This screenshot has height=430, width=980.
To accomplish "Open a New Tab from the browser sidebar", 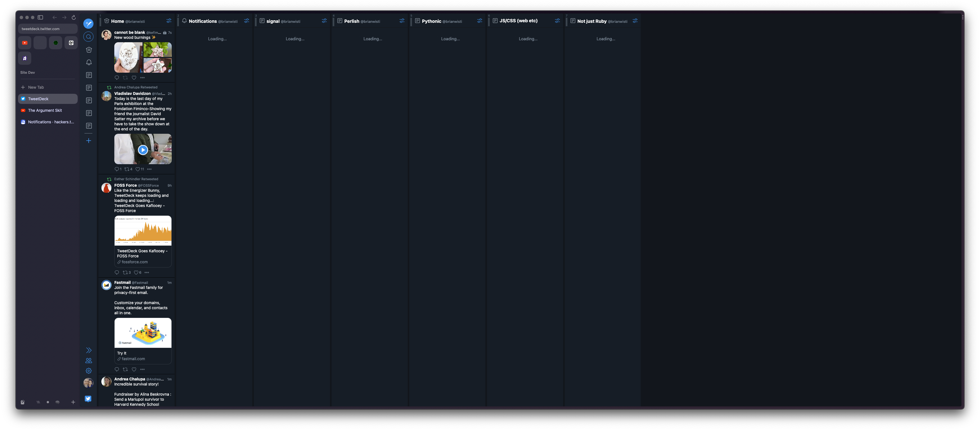I will [x=48, y=87].
